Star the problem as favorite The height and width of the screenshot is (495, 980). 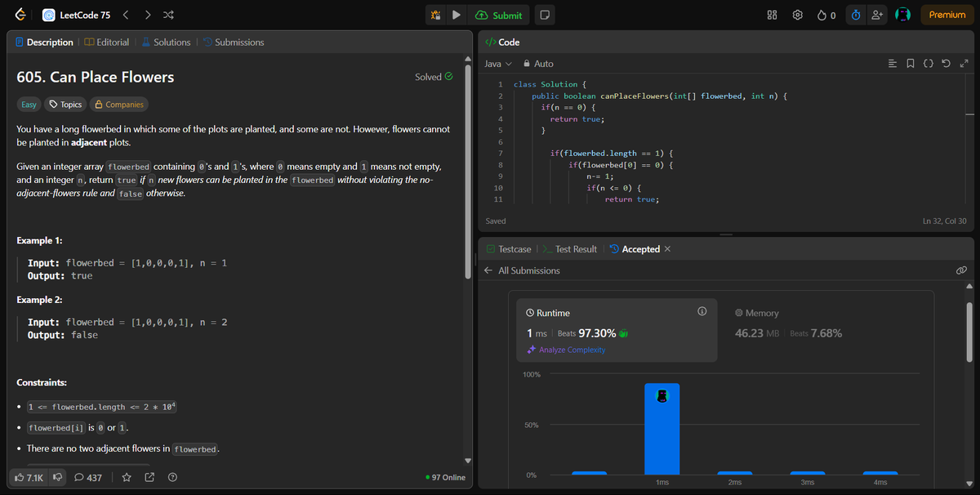coord(127,477)
